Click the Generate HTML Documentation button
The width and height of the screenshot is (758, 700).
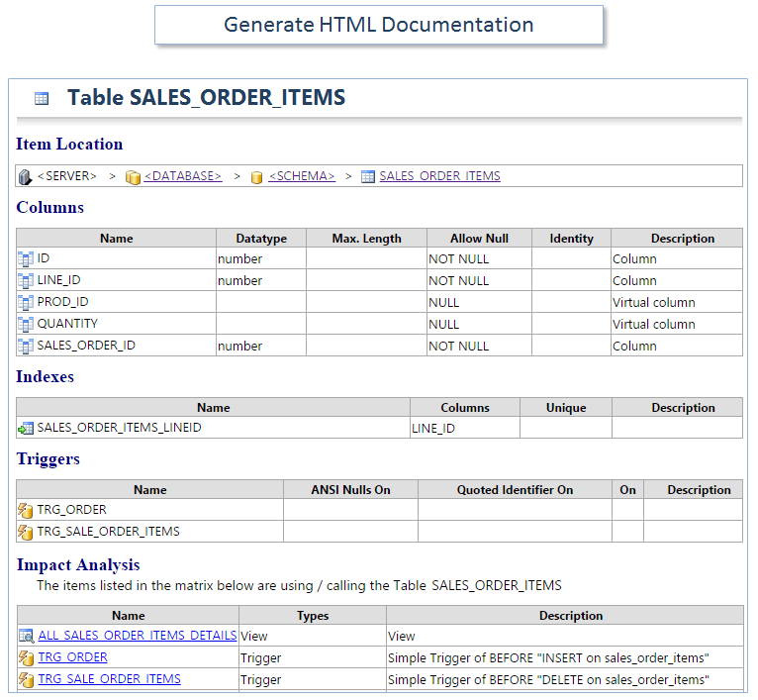379,25
